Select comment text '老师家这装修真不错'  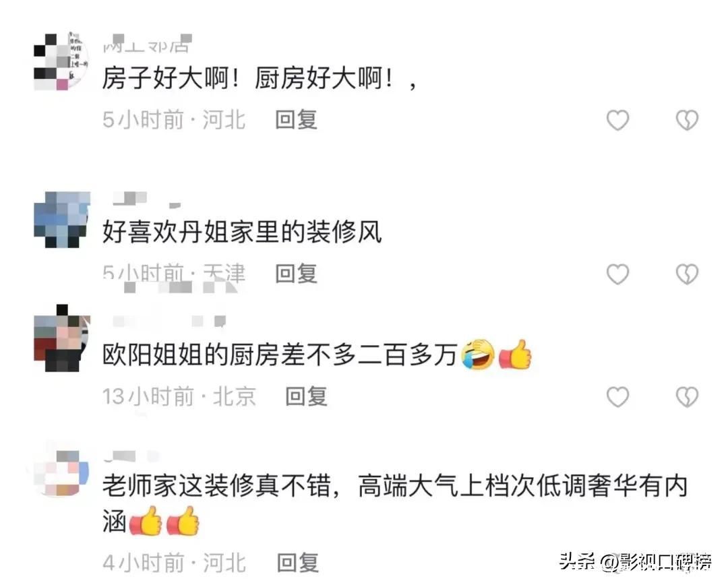coord(216,486)
